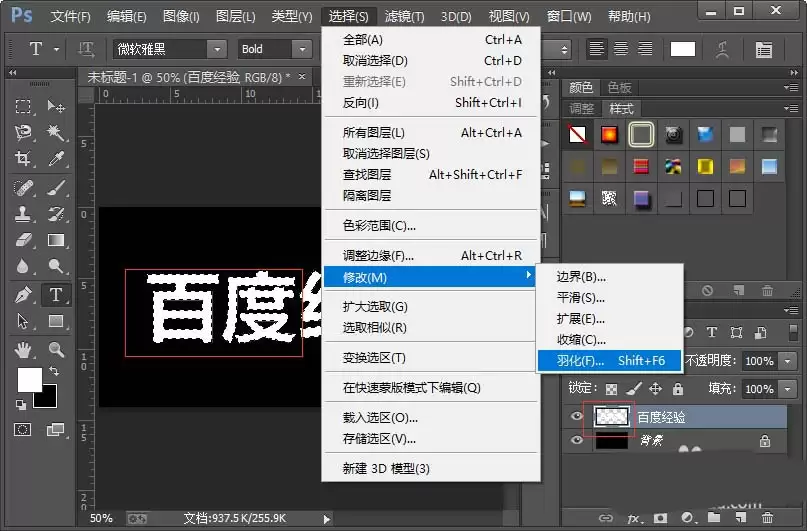The image size is (807, 531).
Task: Select the Horizontal Type tool
Action: tap(56, 295)
